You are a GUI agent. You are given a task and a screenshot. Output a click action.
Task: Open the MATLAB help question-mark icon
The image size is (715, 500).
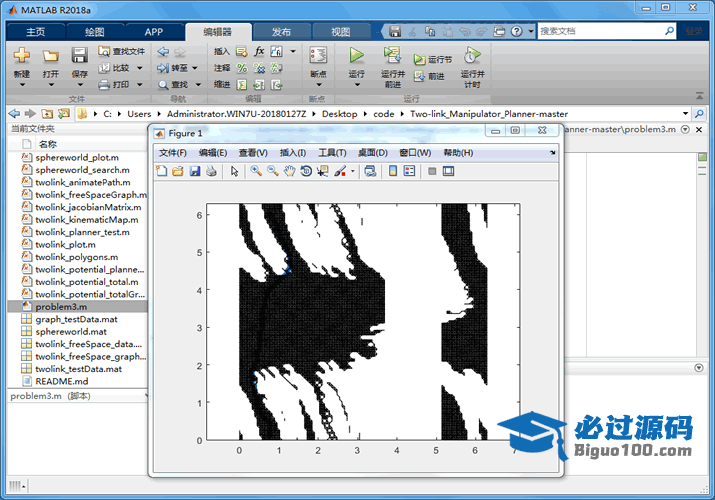(516, 31)
